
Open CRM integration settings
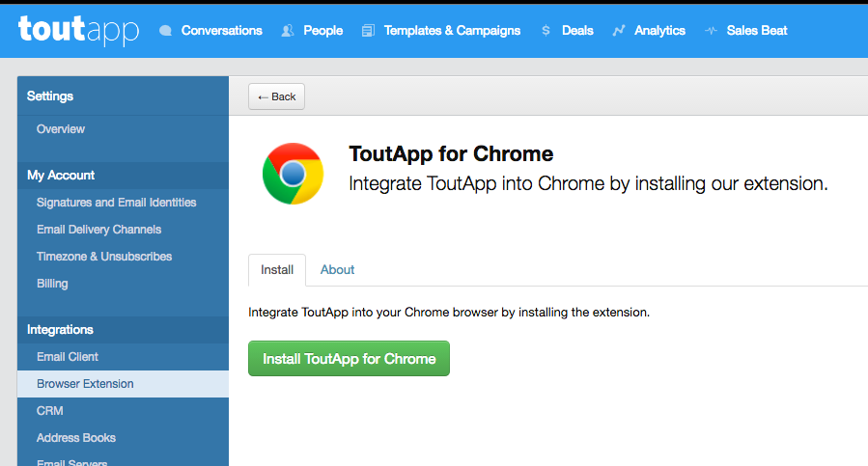[49, 411]
